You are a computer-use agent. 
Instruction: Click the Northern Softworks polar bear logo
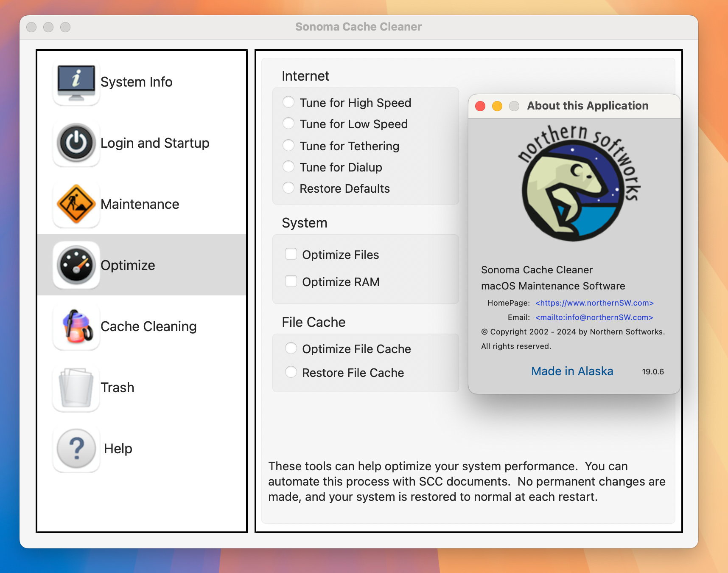coord(578,183)
